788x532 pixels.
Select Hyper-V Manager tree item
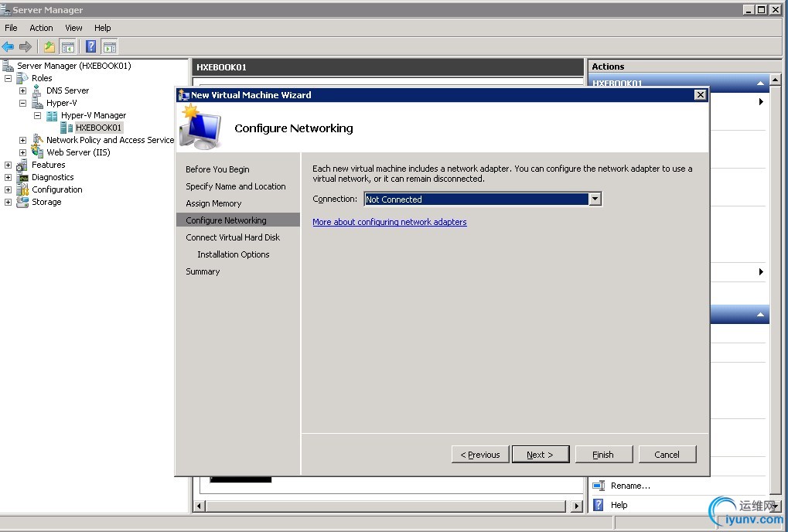[x=94, y=115]
